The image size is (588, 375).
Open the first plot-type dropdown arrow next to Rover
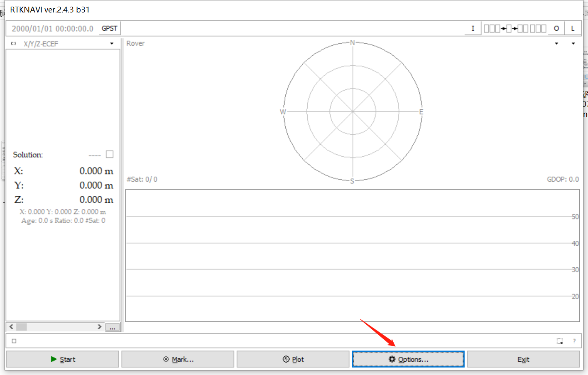click(x=556, y=44)
